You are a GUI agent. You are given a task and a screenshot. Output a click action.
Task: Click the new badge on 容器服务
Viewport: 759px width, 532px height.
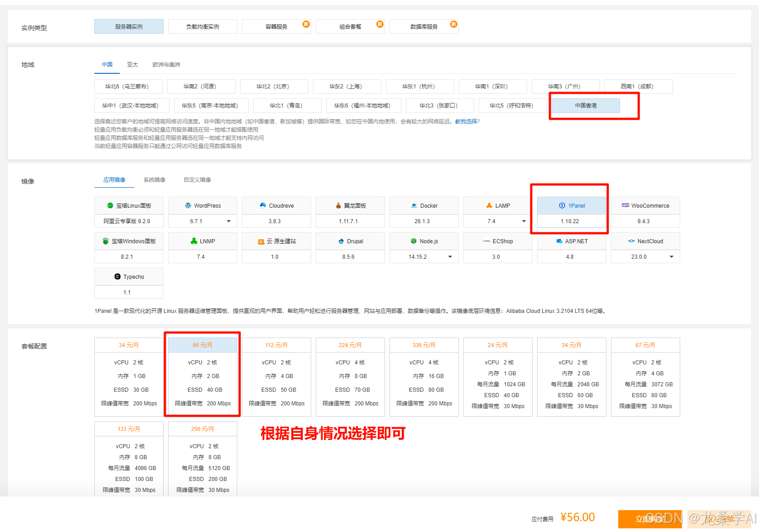click(306, 24)
